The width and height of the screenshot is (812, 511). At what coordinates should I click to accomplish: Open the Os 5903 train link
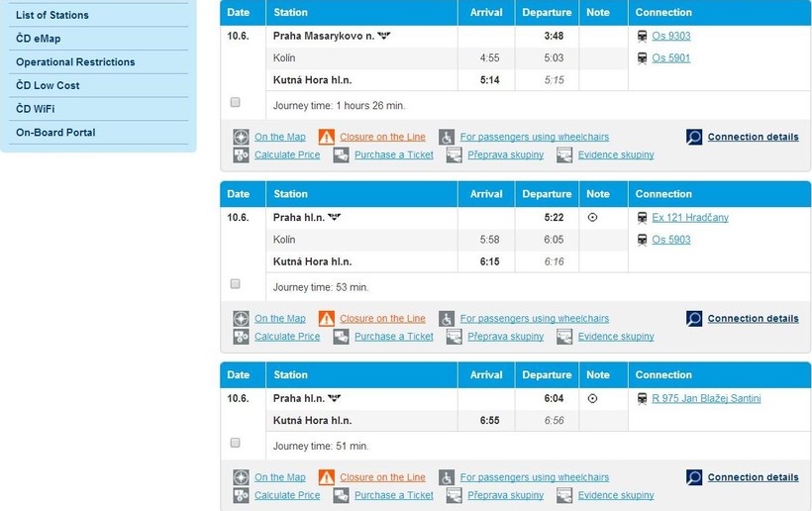tap(670, 240)
